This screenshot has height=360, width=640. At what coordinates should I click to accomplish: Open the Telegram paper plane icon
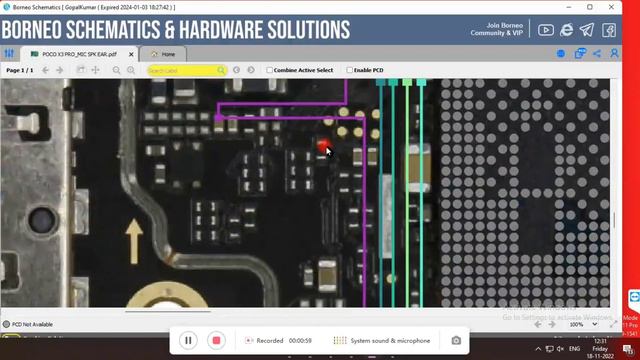pos(587,30)
